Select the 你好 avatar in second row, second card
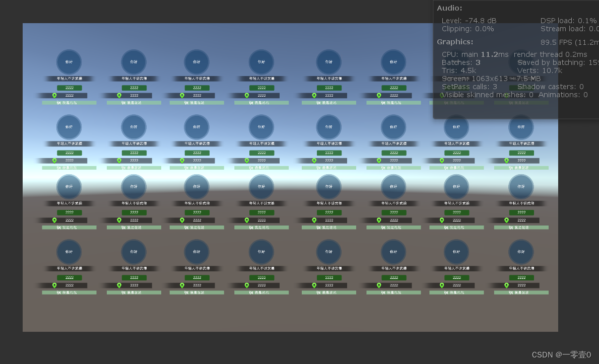599x364 pixels. (x=134, y=127)
